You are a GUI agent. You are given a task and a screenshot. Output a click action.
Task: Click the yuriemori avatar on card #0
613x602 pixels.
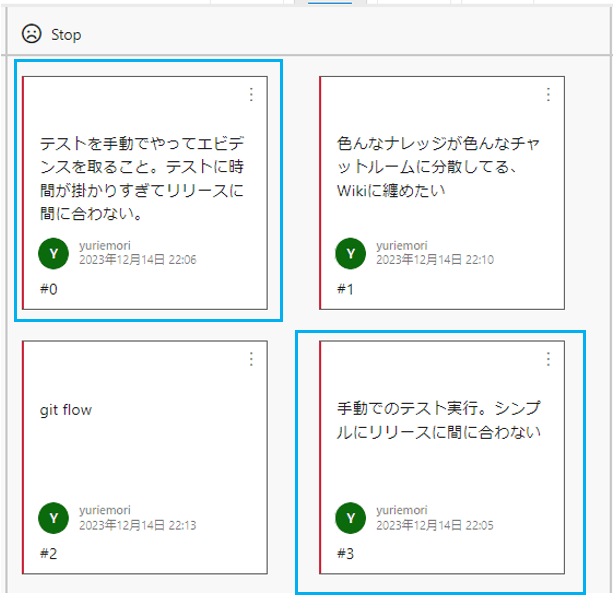click(x=54, y=253)
